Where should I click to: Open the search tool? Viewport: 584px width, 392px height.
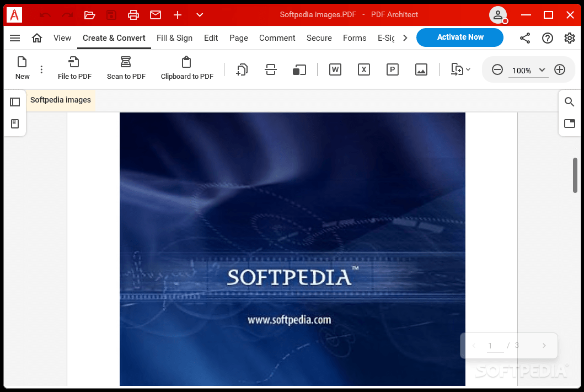pos(569,101)
